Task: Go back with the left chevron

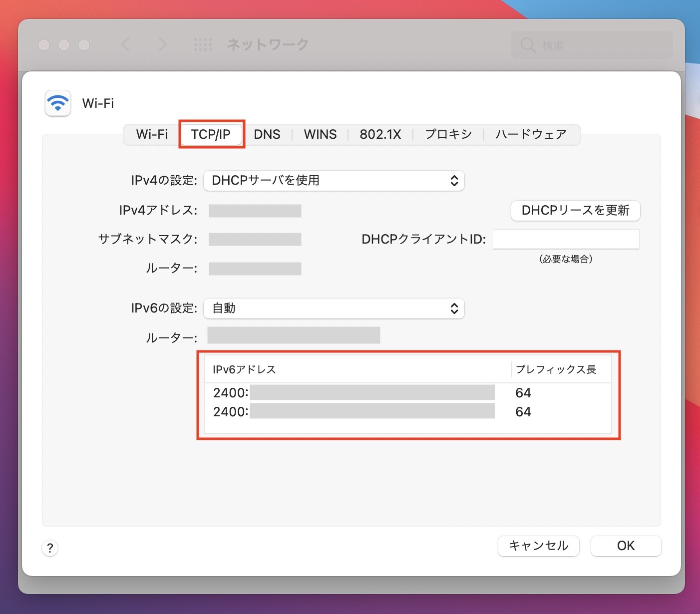Action: [126, 45]
